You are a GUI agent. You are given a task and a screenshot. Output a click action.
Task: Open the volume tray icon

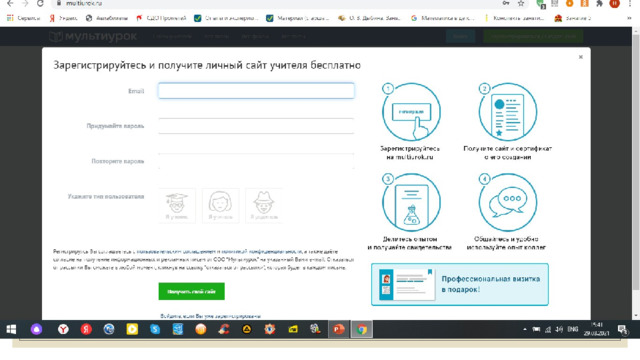pos(559,329)
